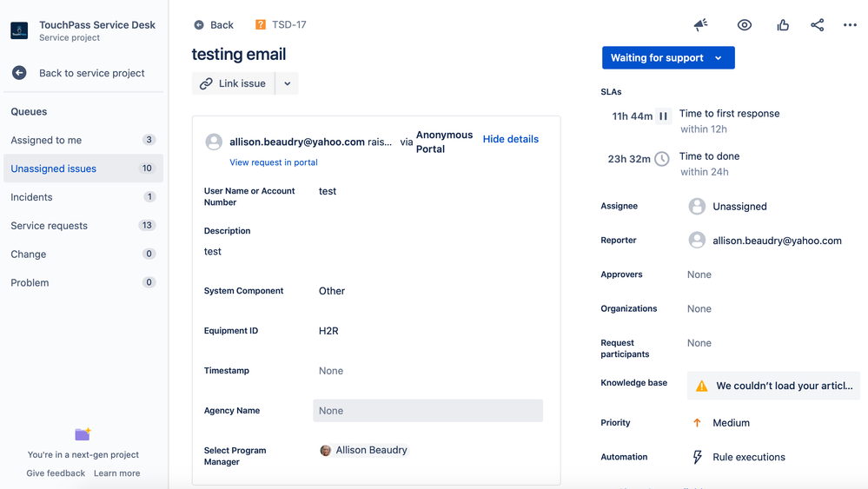Click Learn more link
868x489 pixels.
116,473
